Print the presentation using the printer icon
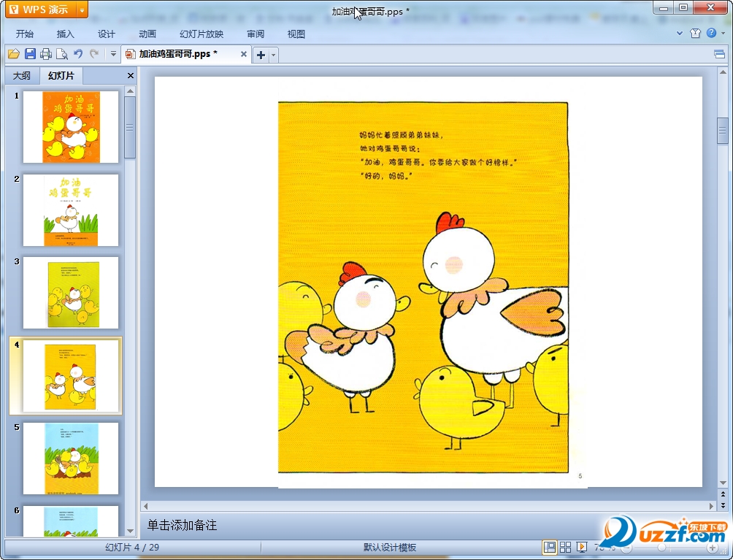The height and width of the screenshot is (560, 733). pos(46,54)
